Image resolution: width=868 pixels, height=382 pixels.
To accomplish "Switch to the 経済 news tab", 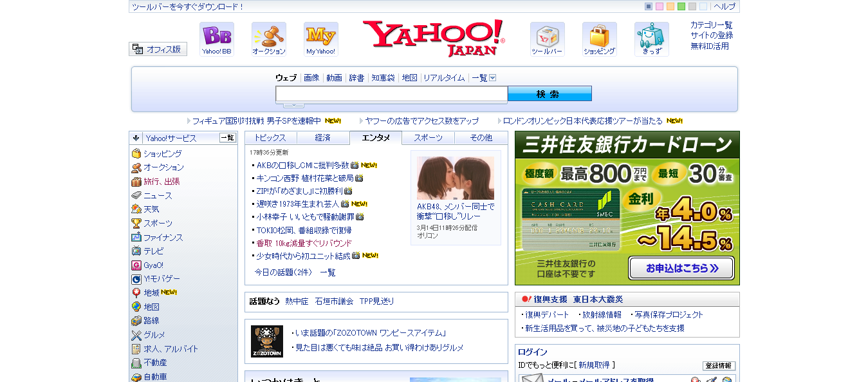I will 323,138.
